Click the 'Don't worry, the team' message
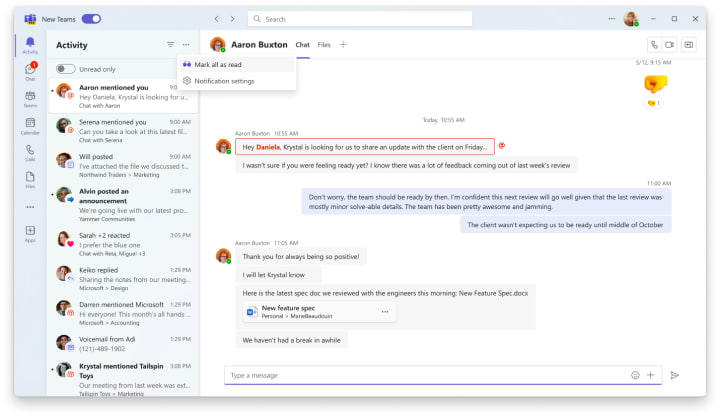 click(486, 202)
